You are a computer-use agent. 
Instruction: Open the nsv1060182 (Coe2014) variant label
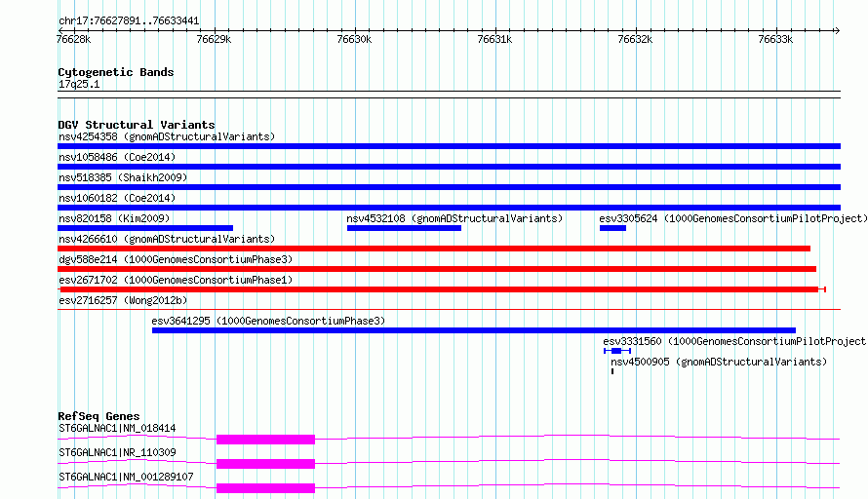point(117,198)
